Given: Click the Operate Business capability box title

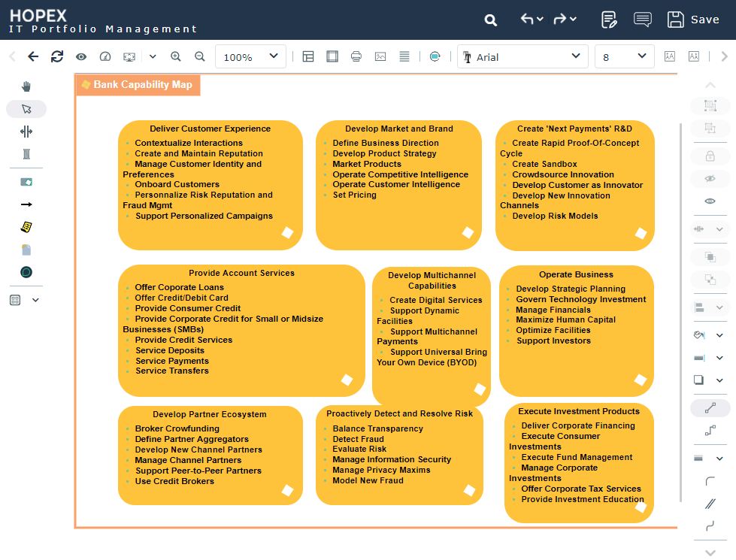Looking at the screenshot, I should click(x=576, y=274).
